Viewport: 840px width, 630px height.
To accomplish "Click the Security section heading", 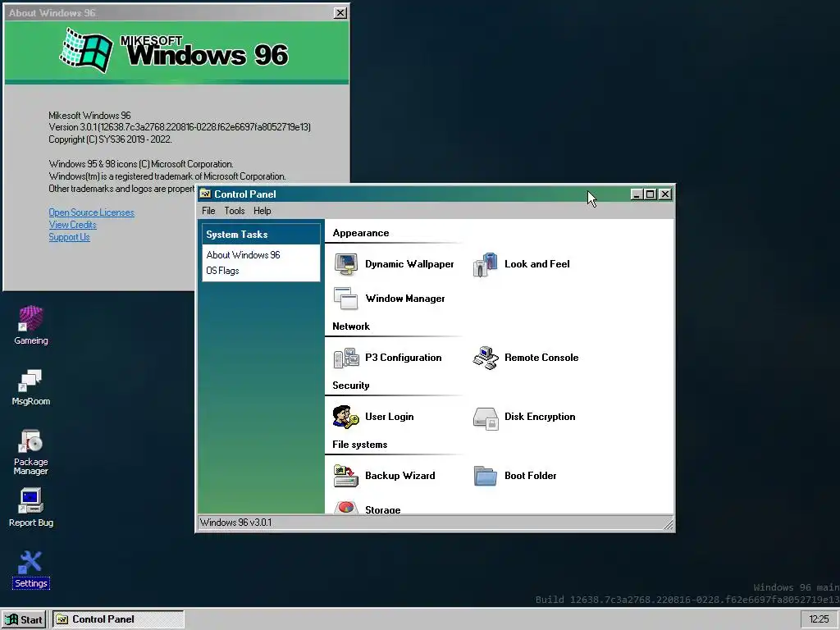I will [x=350, y=386].
